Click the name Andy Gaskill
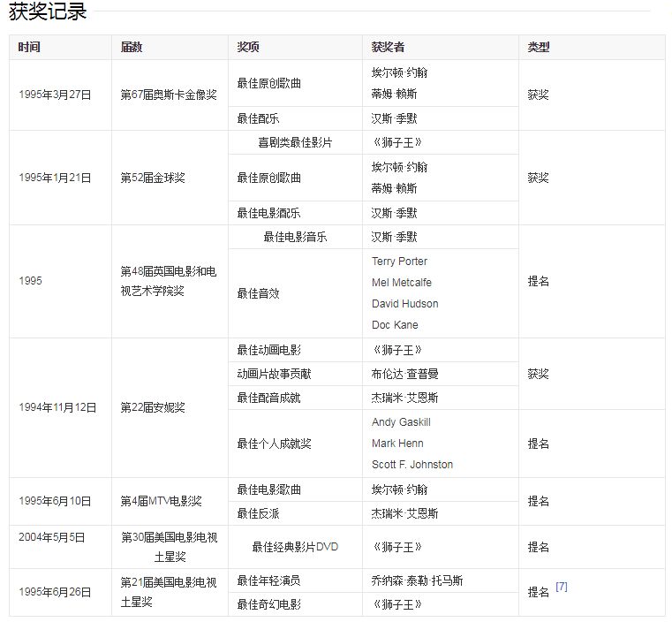Screen dimensions: 672x622 401,422
